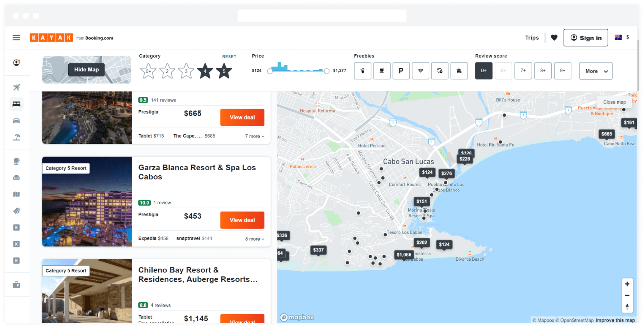Open the map-fold sidebar icon
The image size is (644, 328).
[16, 194]
